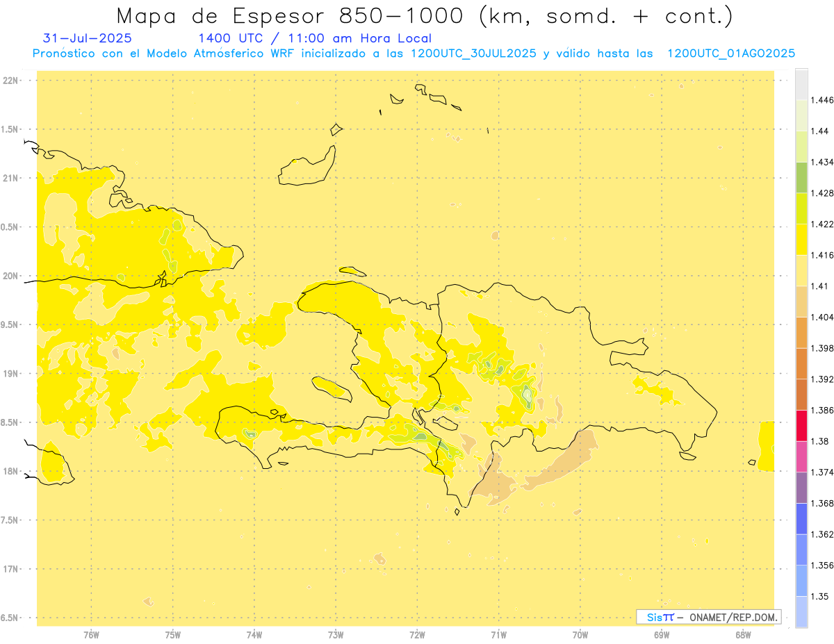Select the red colorbar segment above 1.38
This screenshot has width=834, height=644.
pyautogui.click(x=801, y=425)
